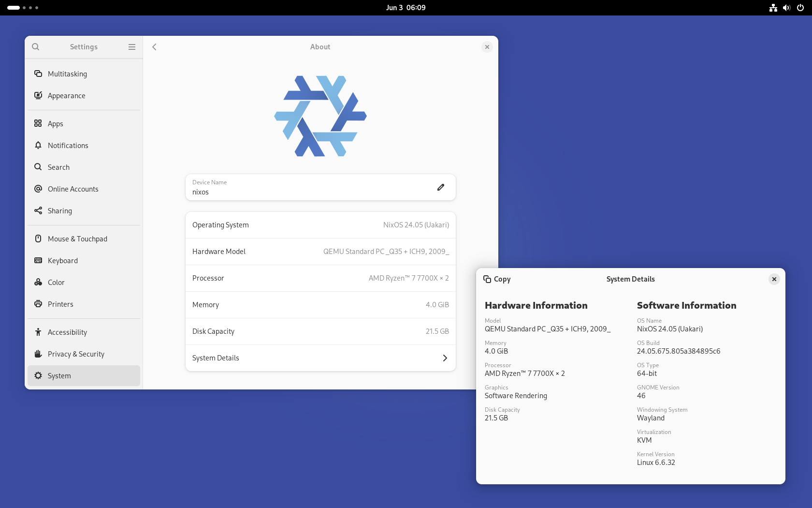Open the Sharing settings panel
The width and height of the screenshot is (812, 508).
pyautogui.click(x=84, y=210)
